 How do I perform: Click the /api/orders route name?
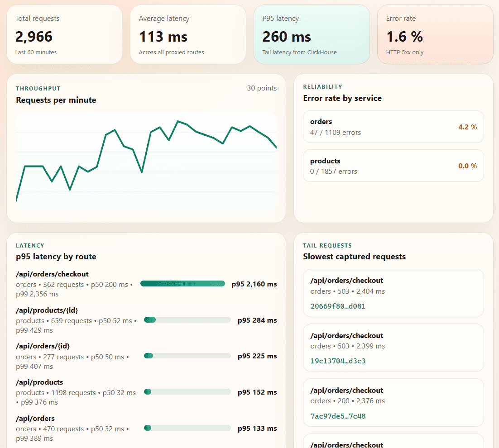(35, 419)
